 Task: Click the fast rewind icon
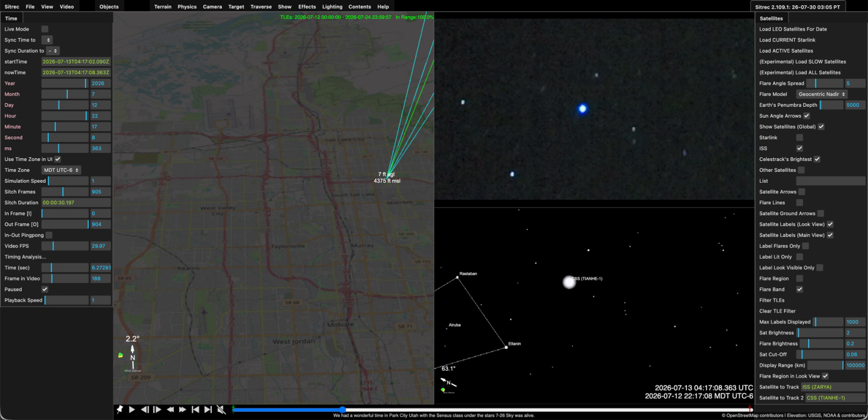click(170, 410)
